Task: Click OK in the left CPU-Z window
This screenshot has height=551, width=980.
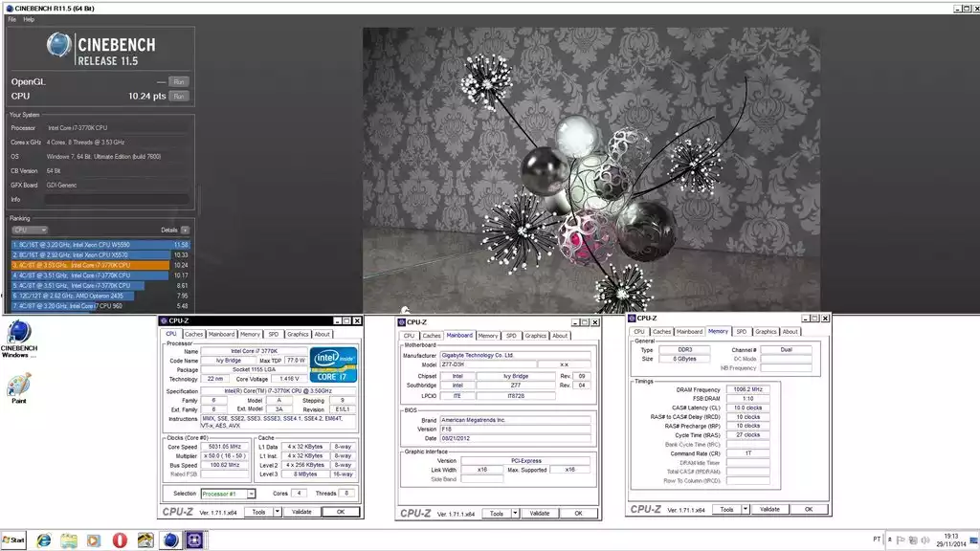Action: click(341, 512)
